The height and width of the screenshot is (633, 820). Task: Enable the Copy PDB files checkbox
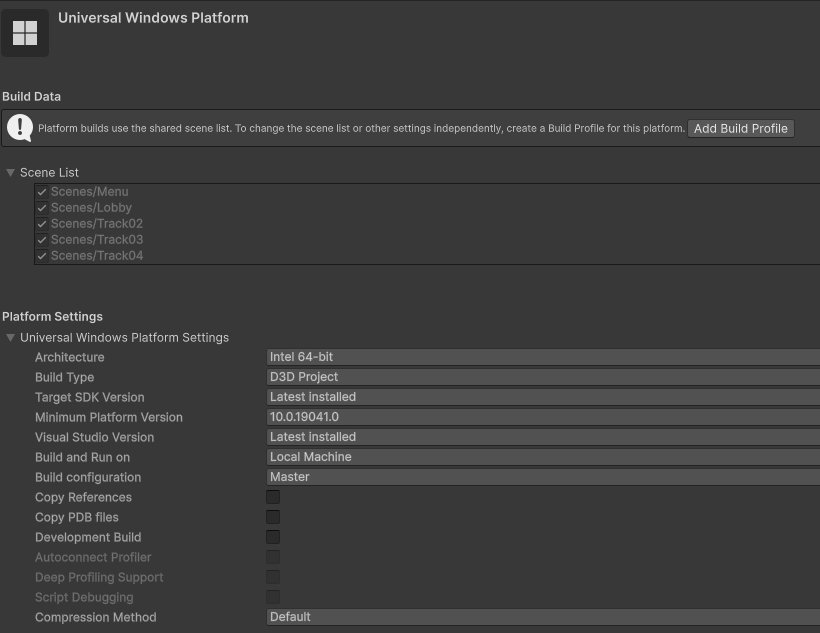click(273, 517)
